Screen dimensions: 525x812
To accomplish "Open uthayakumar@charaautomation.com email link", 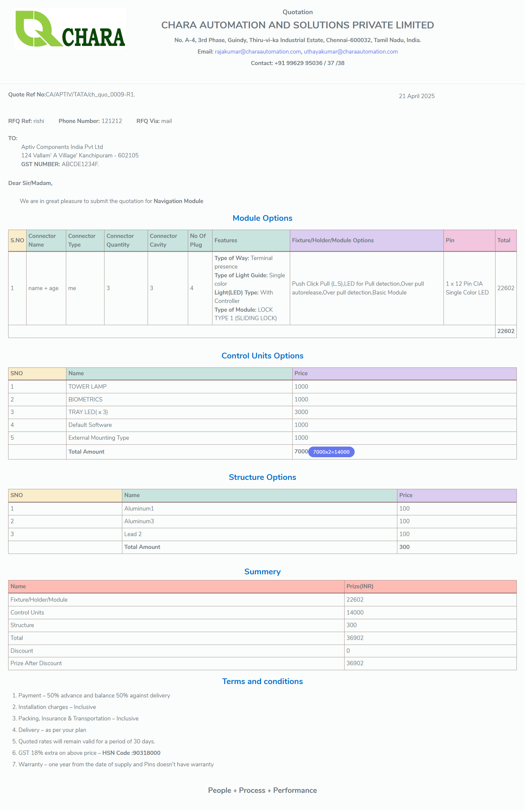I will pyautogui.click(x=351, y=51).
